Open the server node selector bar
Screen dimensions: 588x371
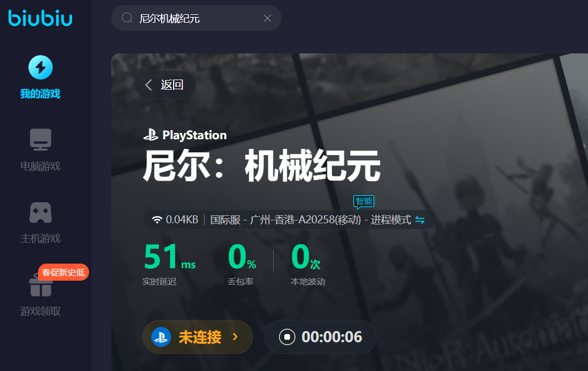(x=289, y=220)
